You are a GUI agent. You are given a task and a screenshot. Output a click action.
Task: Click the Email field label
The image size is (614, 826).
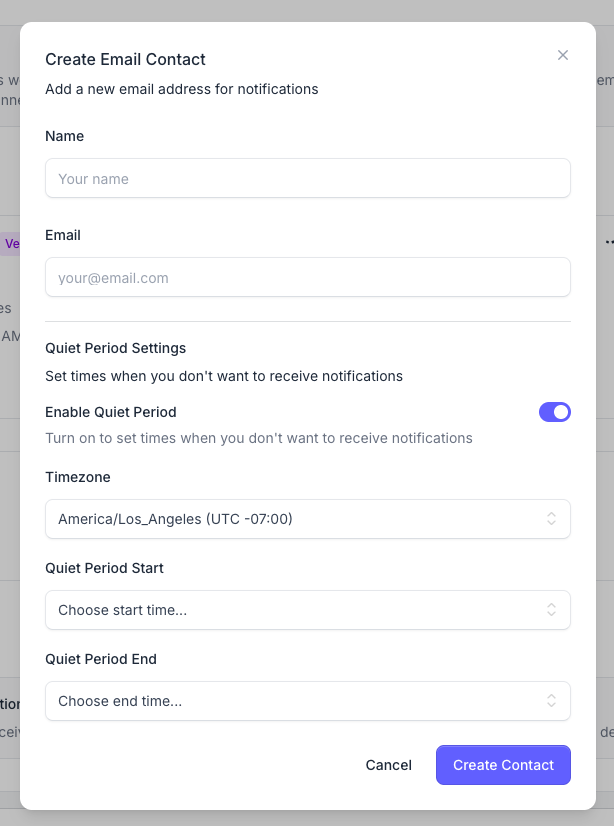(x=63, y=235)
